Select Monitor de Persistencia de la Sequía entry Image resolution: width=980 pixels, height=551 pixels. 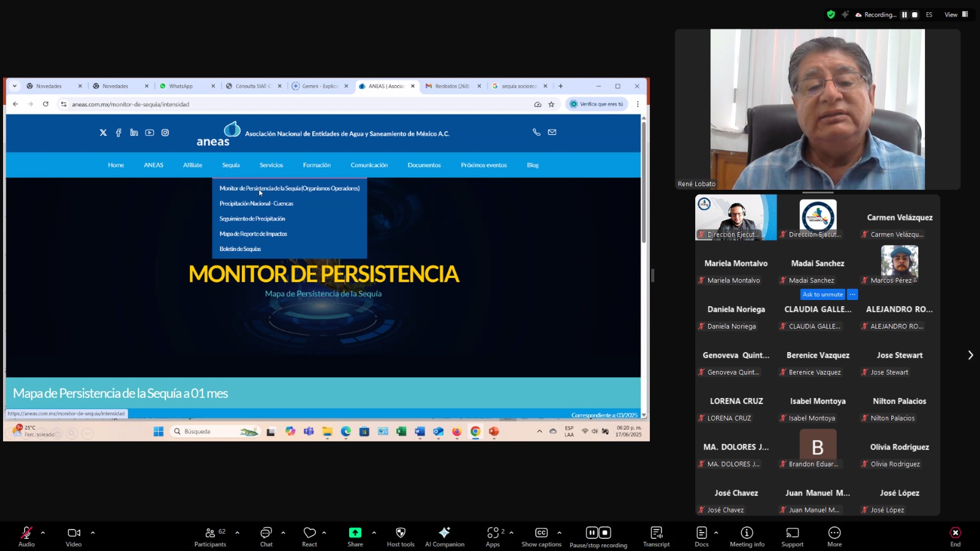(x=290, y=189)
